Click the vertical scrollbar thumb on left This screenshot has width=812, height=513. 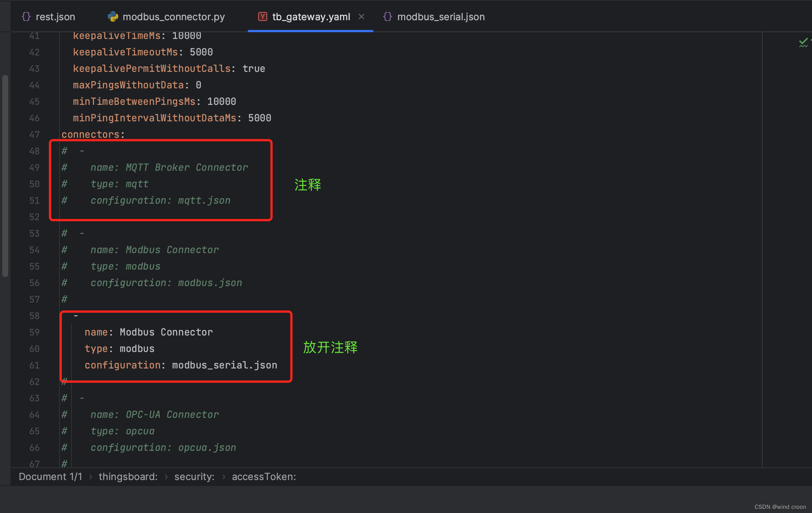(x=5, y=176)
